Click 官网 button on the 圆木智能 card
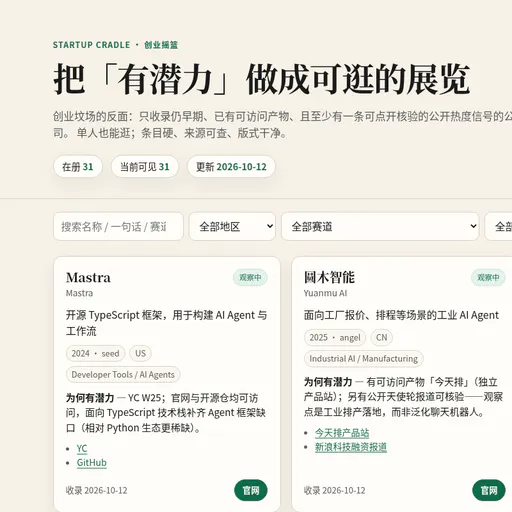512x512 pixels. 489,490
